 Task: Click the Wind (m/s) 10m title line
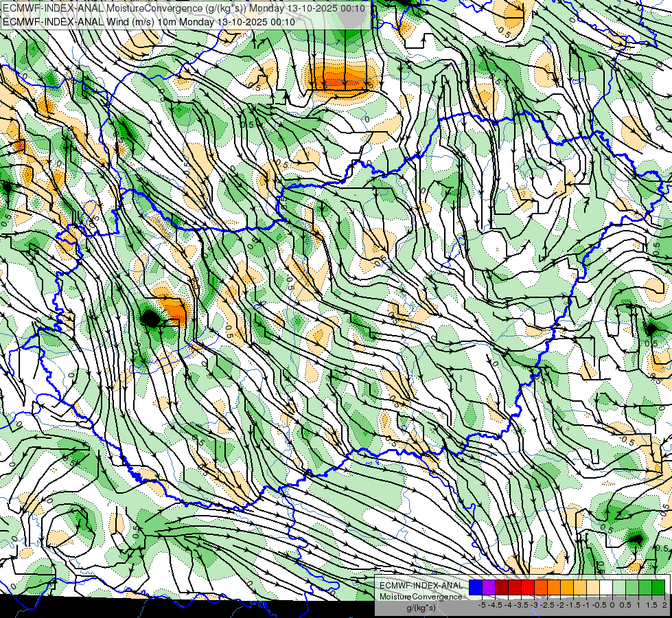[149, 22]
